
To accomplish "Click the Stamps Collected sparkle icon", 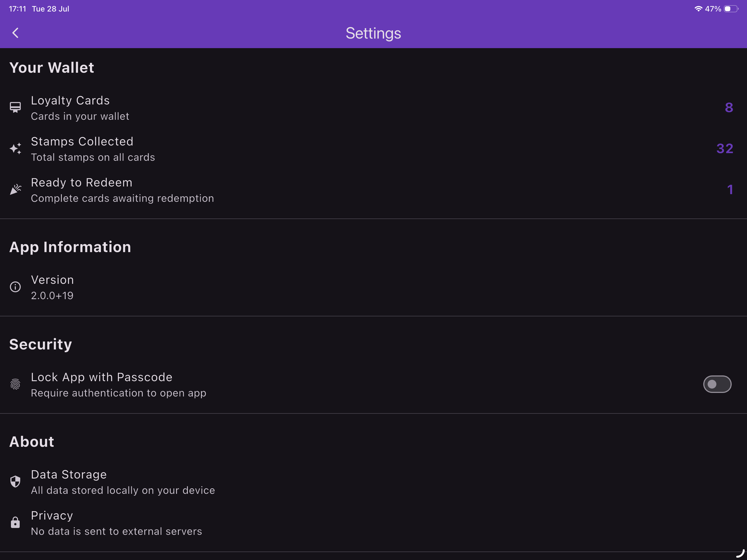I will (15, 148).
